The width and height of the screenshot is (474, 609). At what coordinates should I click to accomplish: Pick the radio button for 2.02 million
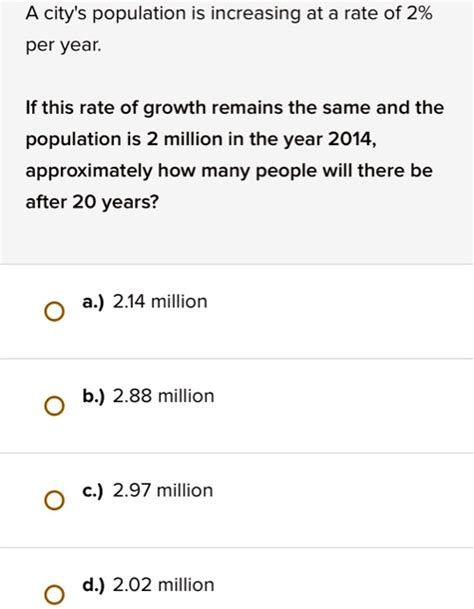[x=54, y=595]
